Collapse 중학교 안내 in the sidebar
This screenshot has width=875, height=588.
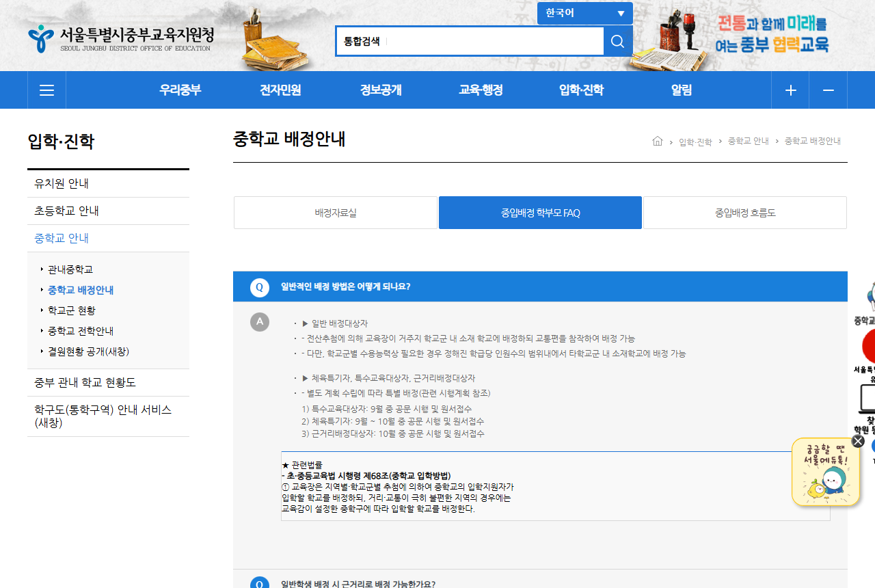coord(108,239)
